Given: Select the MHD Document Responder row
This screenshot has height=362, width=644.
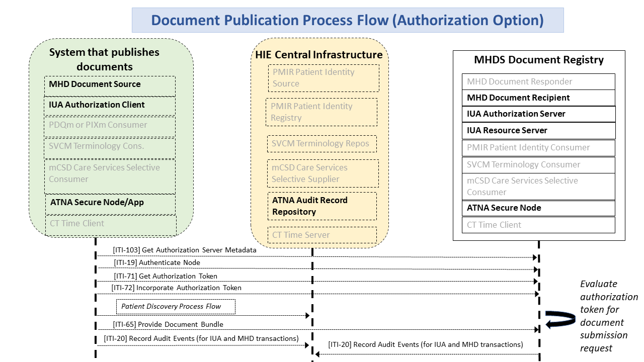Looking at the screenshot, I should point(538,81).
